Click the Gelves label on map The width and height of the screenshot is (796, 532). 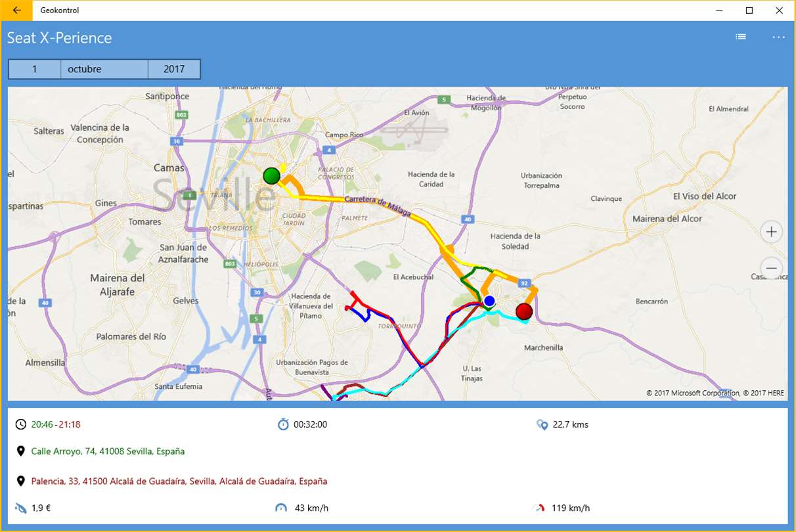point(186,301)
